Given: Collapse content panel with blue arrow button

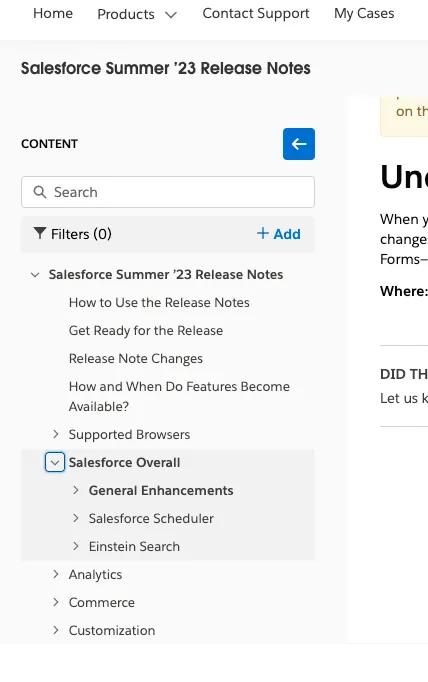Looking at the screenshot, I should (x=299, y=144).
